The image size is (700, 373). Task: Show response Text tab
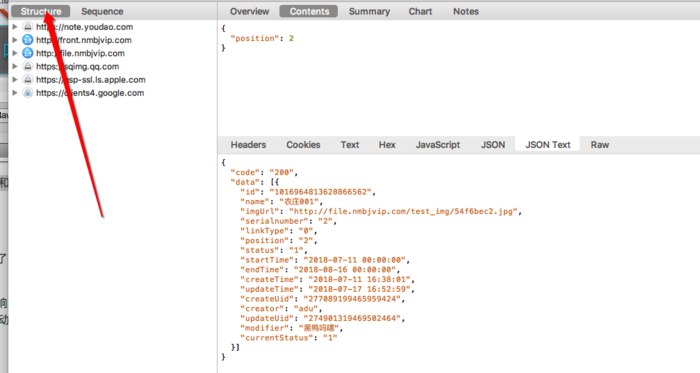[x=350, y=145]
